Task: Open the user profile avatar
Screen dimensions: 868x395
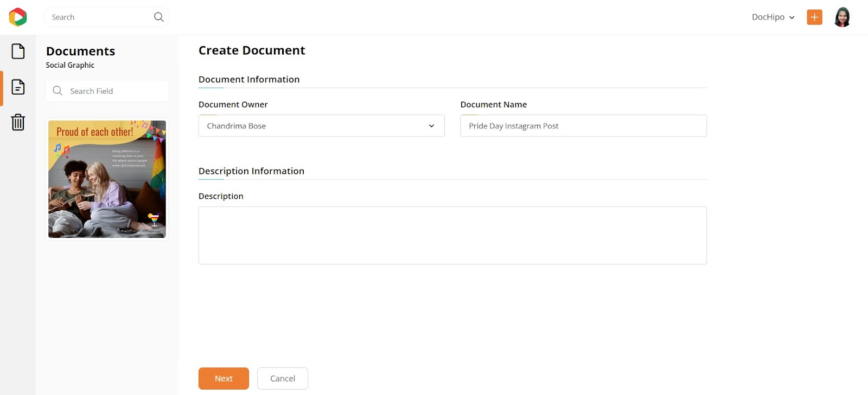Action: [842, 17]
